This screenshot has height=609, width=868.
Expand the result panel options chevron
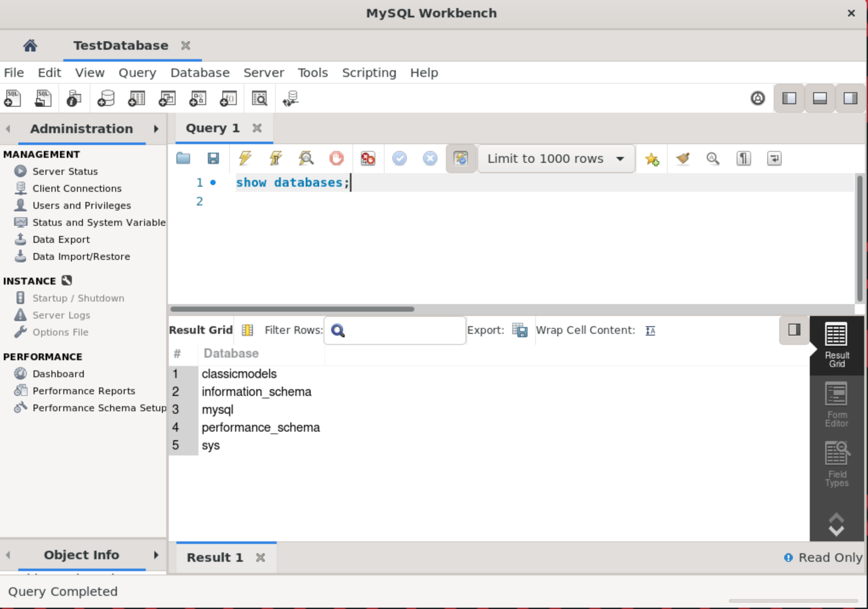836,524
